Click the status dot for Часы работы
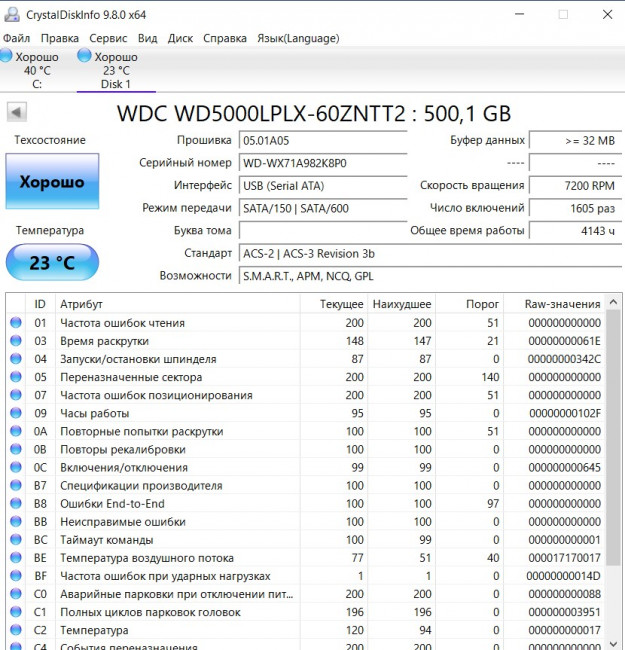The height and width of the screenshot is (650, 625). pos(16,413)
